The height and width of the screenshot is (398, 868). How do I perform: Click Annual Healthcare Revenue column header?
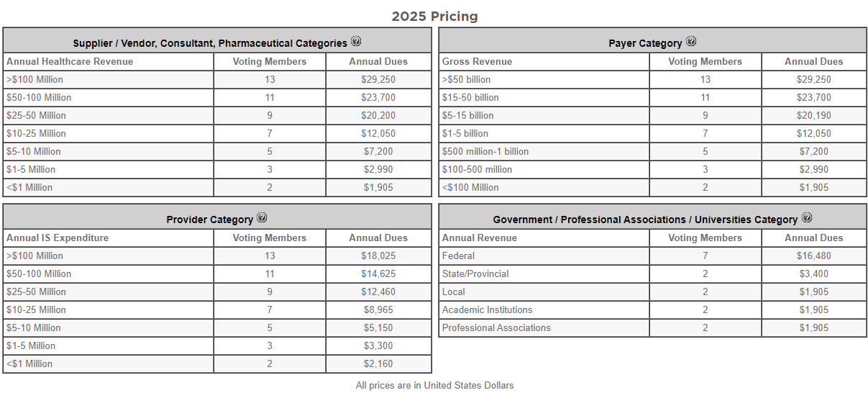click(70, 62)
